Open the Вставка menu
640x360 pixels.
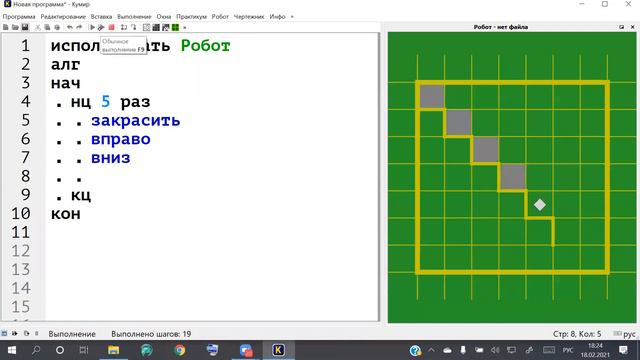tap(101, 17)
